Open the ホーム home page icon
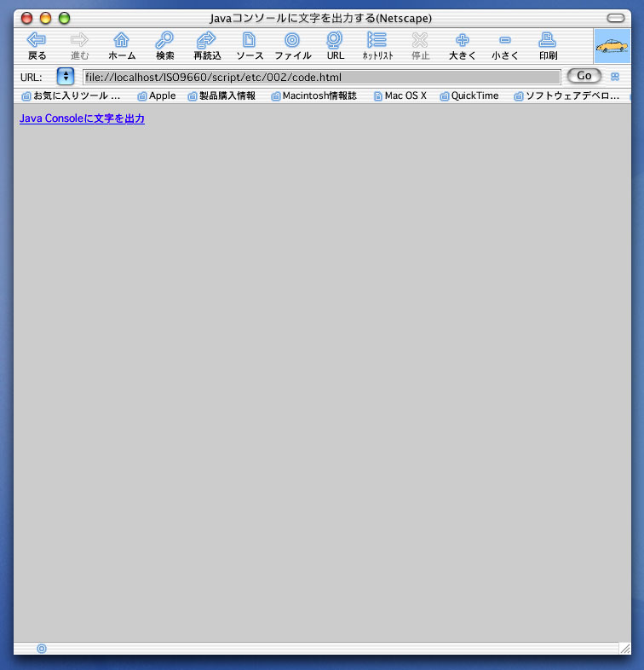The height and width of the screenshot is (670, 644). coord(122,46)
